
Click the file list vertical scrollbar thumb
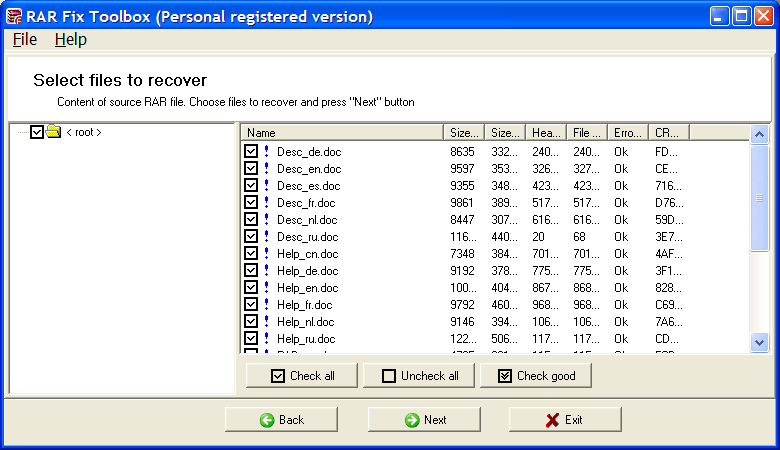(759, 198)
